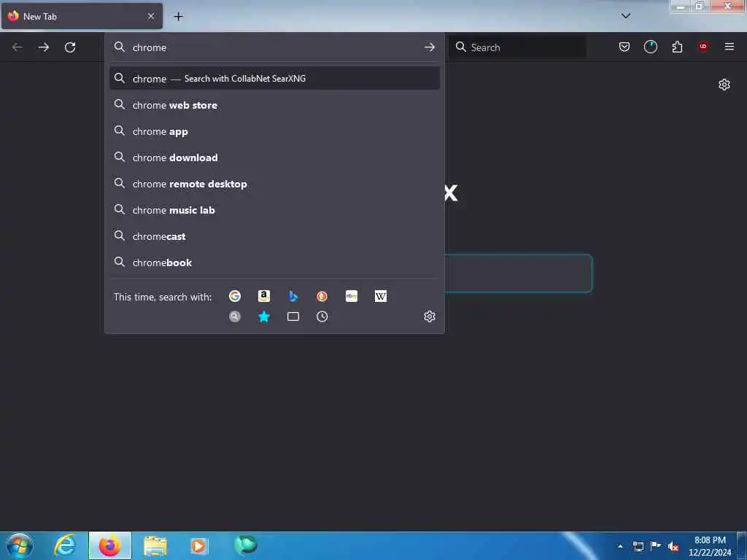Choose suggestion 'chrome remote desktop'
Viewport: 747px width, 560px height.
click(274, 184)
